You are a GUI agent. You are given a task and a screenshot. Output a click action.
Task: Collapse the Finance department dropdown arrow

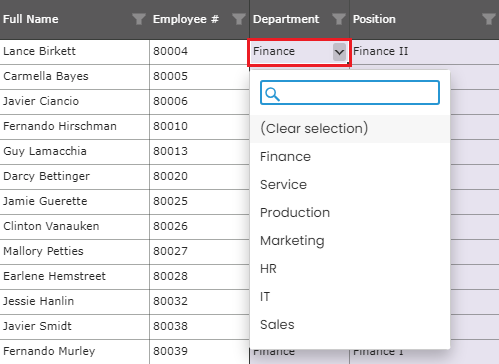point(339,52)
